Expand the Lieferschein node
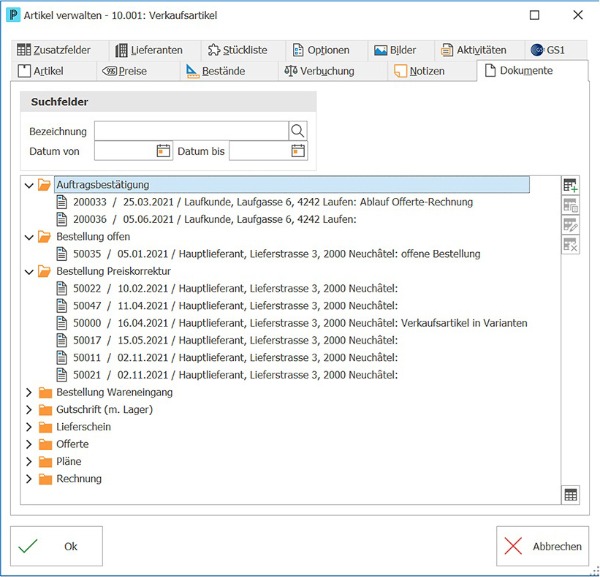The image size is (600, 577). coord(29,427)
